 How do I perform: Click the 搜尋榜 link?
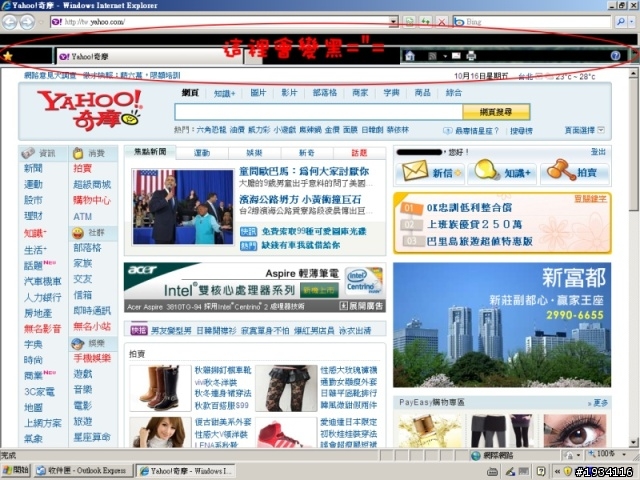521,131
